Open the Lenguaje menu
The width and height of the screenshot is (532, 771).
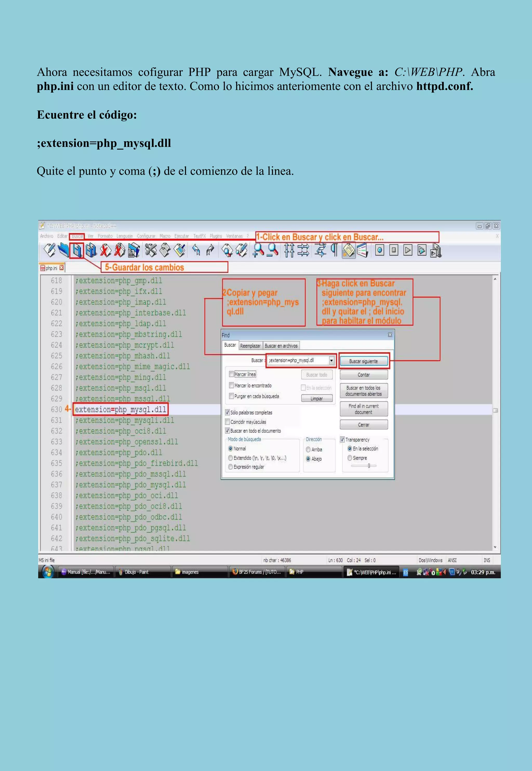(124, 236)
